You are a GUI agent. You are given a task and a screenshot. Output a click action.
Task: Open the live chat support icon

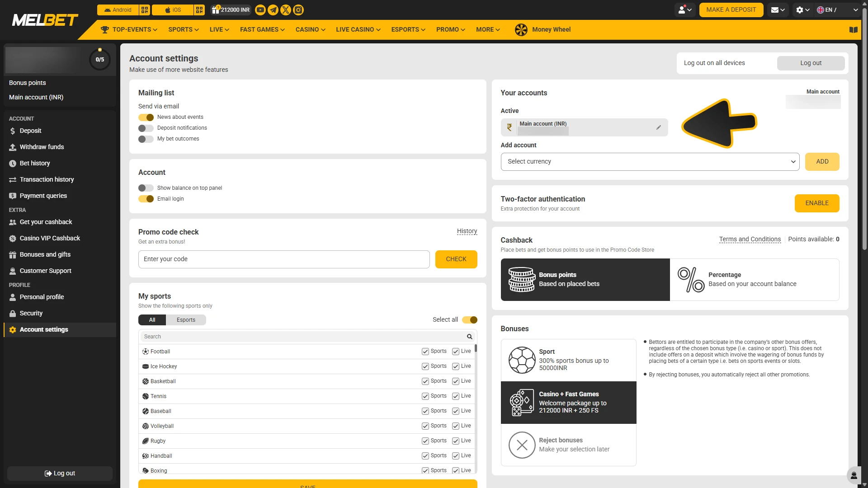click(854, 475)
